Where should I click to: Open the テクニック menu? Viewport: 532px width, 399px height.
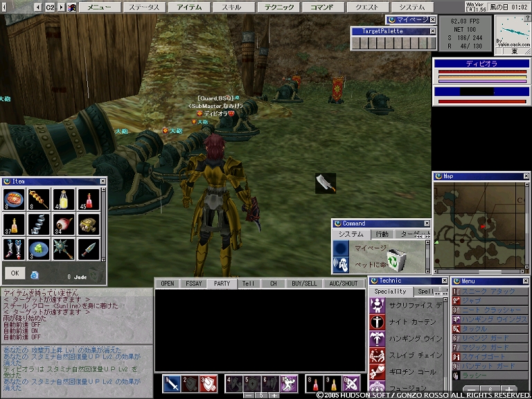278,7
